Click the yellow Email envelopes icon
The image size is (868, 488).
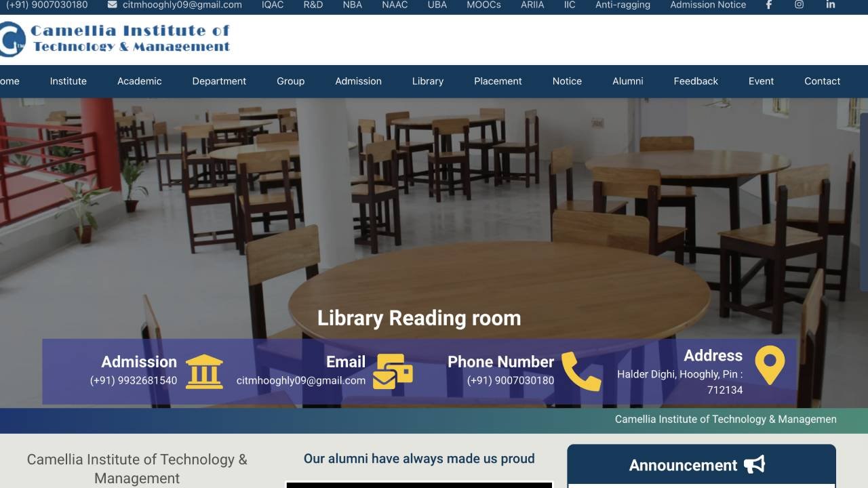pos(393,371)
